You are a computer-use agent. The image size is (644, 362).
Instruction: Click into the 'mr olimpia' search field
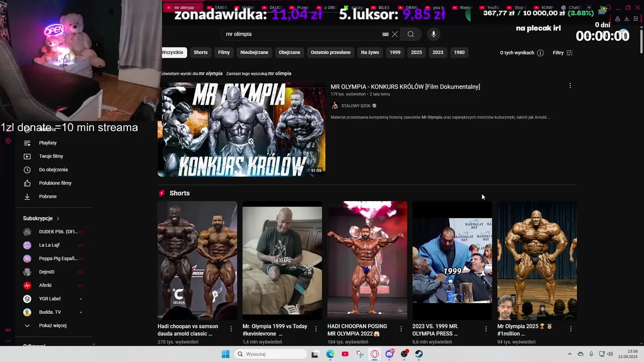tap(302, 34)
